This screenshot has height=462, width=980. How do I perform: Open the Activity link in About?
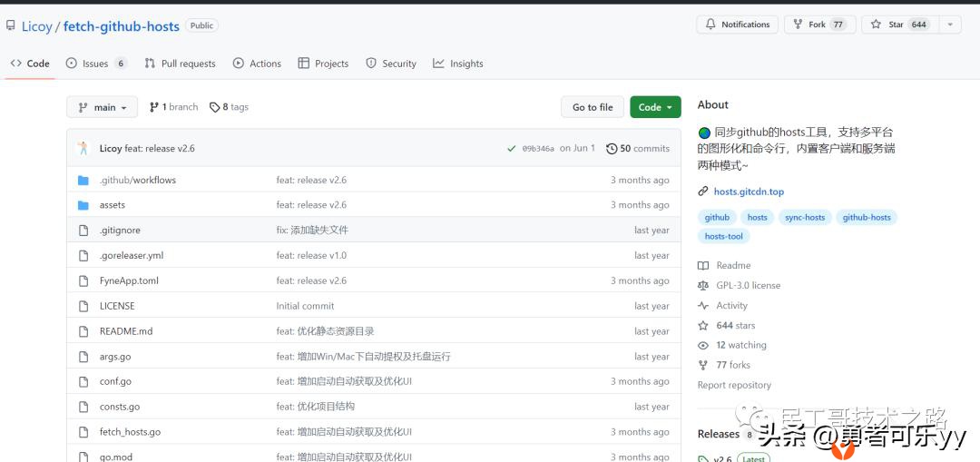click(723, 306)
